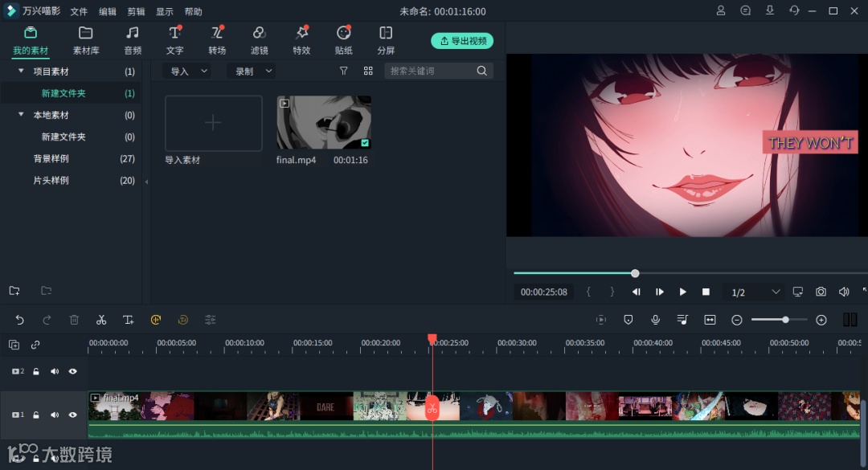Viewport: 868px width, 470px height.
Task: Step to the previous frame
Action: click(636, 292)
